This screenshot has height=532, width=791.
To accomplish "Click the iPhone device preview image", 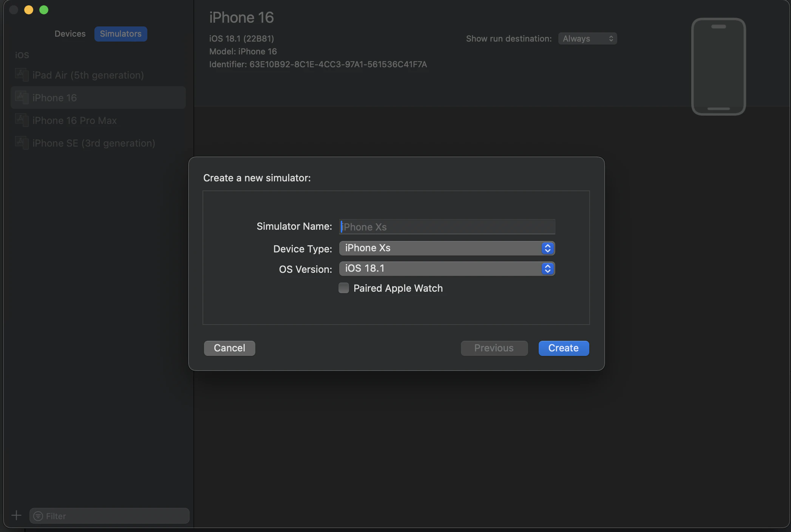I will 718,66.
